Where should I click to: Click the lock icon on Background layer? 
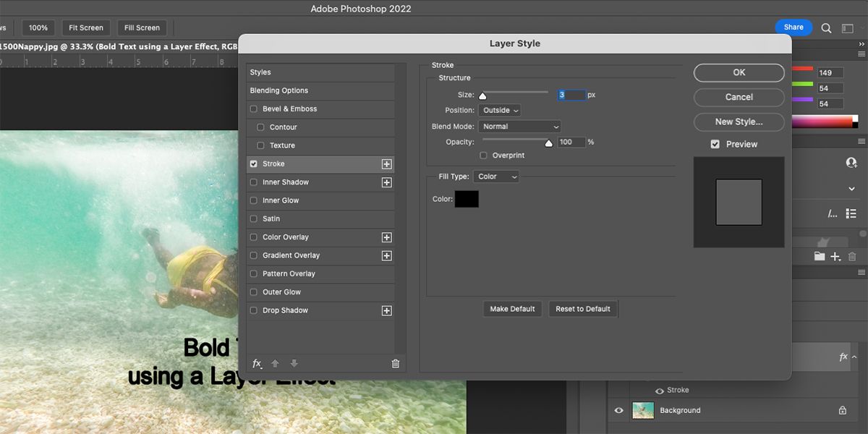click(843, 410)
